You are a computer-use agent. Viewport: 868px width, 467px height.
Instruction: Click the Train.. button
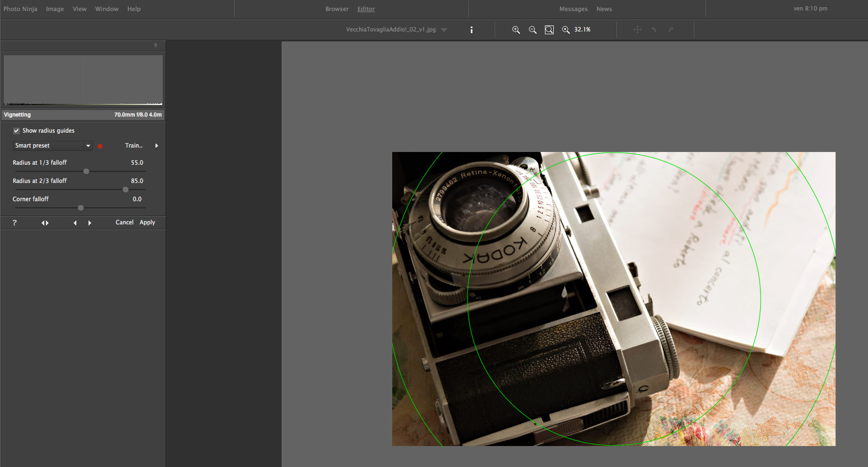(134, 146)
